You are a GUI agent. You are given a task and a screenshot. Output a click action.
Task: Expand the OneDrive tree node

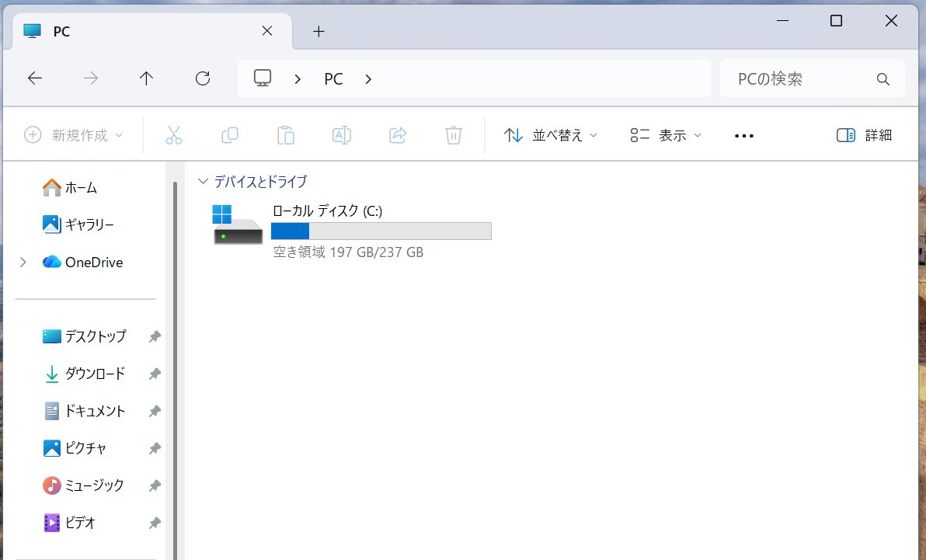tap(23, 262)
